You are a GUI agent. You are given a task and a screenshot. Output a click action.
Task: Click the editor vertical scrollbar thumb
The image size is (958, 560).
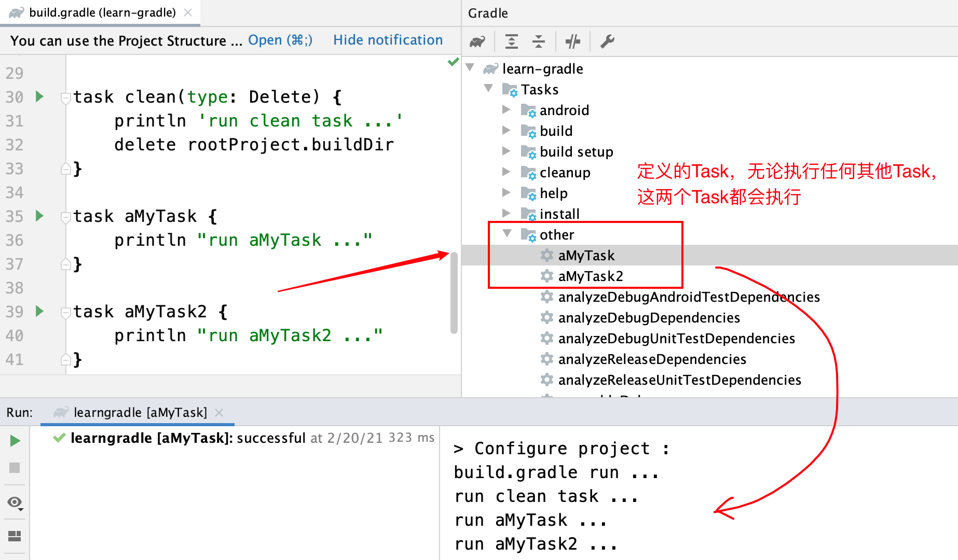pyautogui.click(x=454, y=293)
